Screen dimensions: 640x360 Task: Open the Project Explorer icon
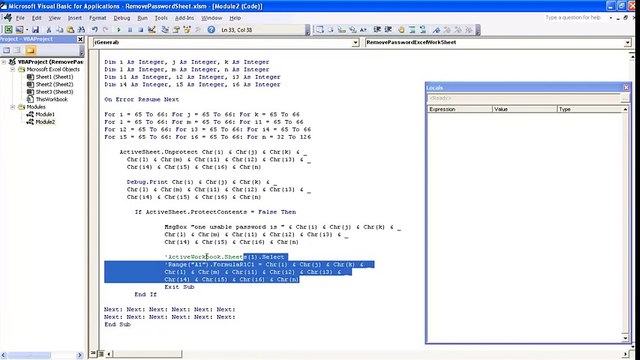point(165,29)
